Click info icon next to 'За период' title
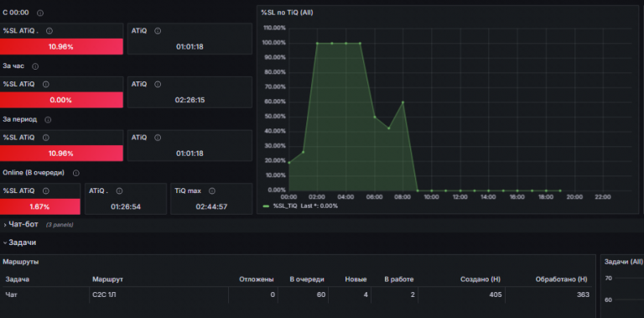Screen dimensions: 644x318 click(48, 119)
